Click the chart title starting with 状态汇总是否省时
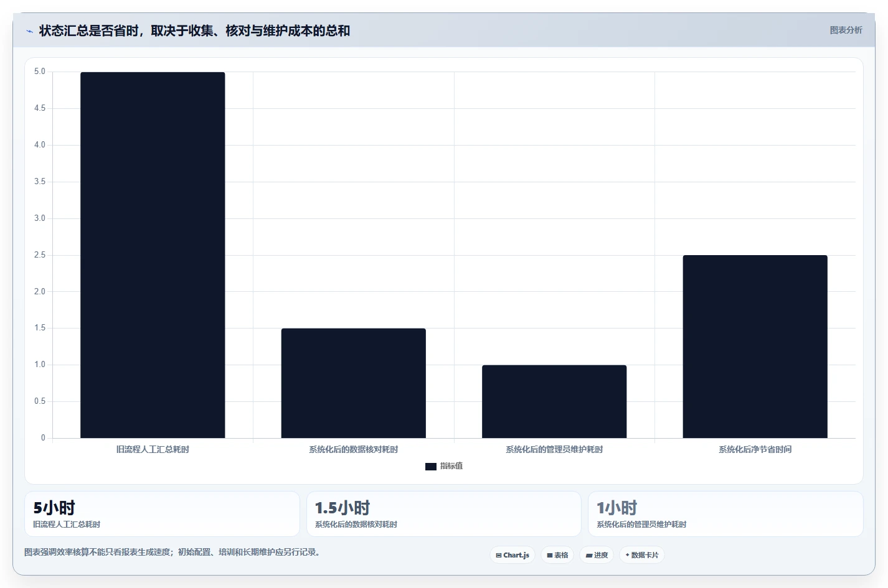 tap(194, 31)
